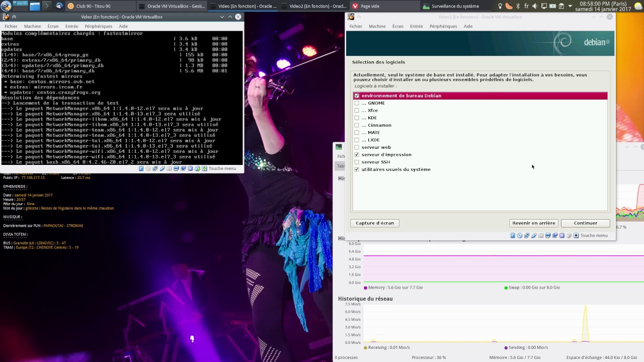Viewport: 644px width, 362px height.
Task: Open Bluetooth tray icon
Action: [x=518, y=6]
